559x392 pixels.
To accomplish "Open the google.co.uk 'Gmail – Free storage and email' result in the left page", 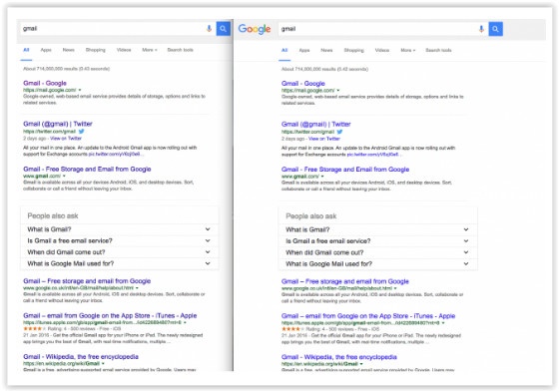I will (x=87, y=281).
